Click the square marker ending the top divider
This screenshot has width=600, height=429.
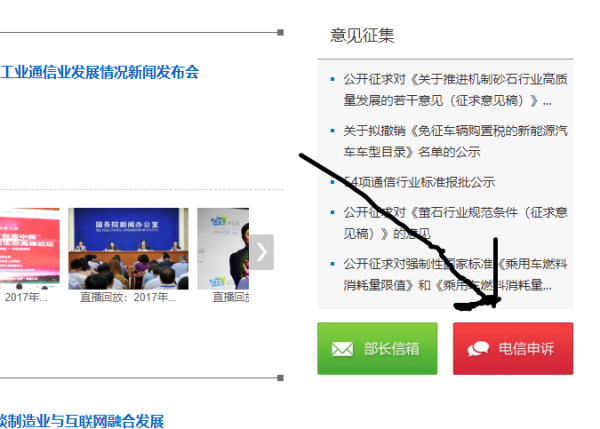point(280,33)
